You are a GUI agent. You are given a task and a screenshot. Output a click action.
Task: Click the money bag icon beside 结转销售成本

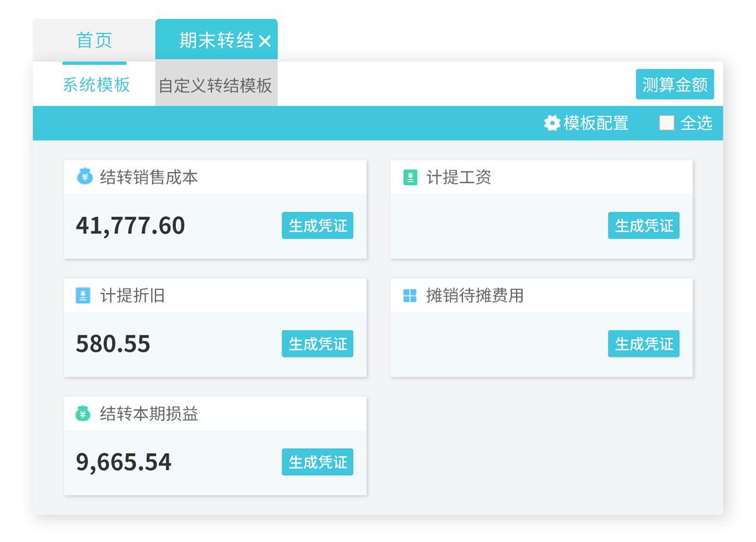click(x=84, y=177)
